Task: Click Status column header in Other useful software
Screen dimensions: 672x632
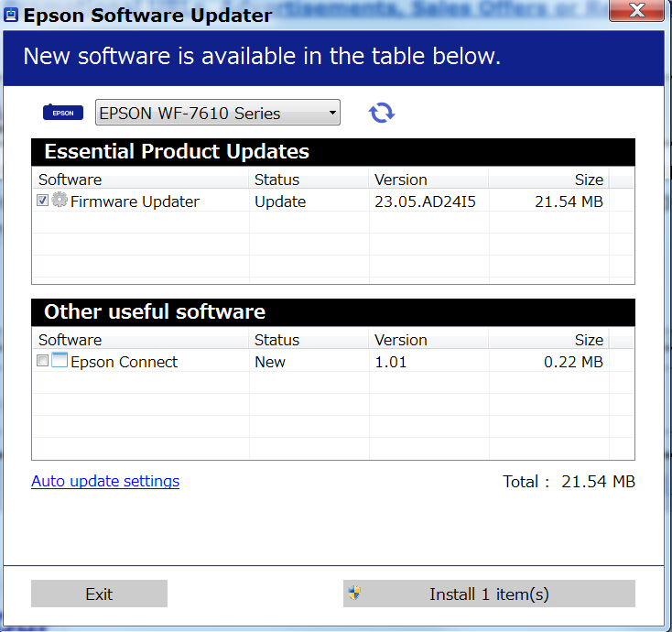Action: pos(309,340)
